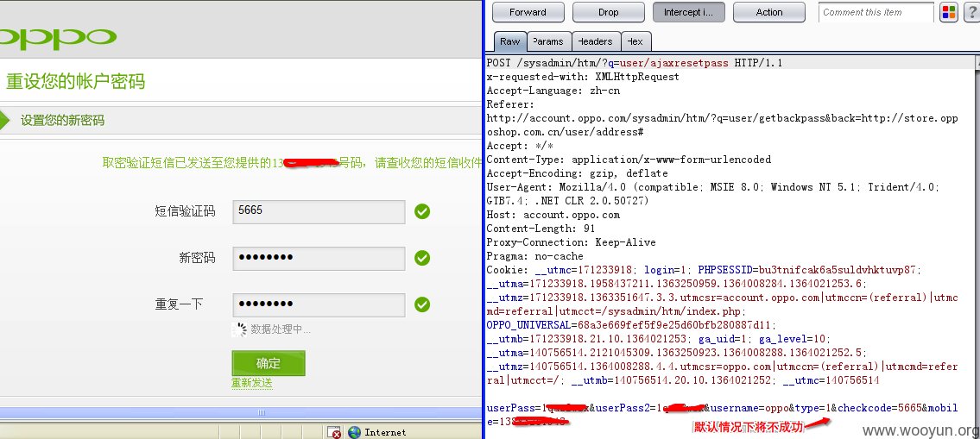
Task: Click the Accept-Encoding: gzip, deflate line
Action: [x=577, y=173]
